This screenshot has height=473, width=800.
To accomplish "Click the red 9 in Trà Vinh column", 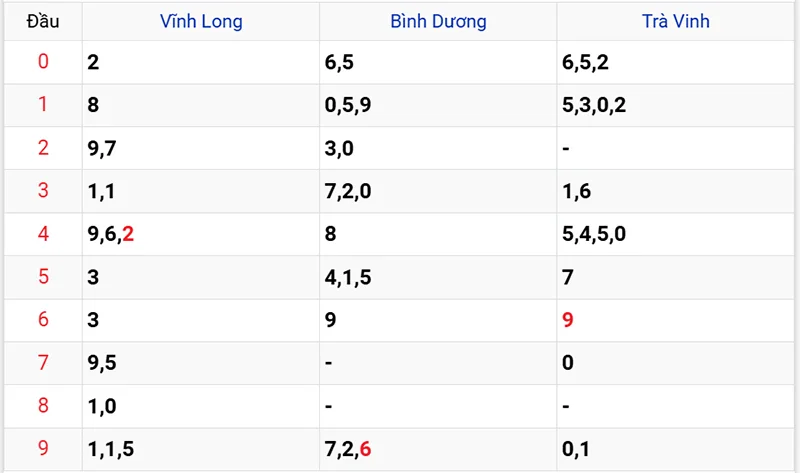I will (x=568, y=320).
